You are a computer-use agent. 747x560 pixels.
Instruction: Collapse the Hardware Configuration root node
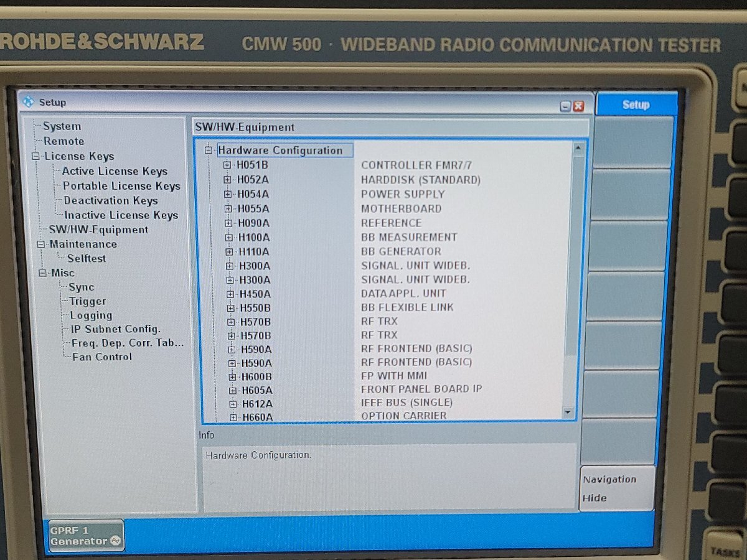click(209, 150)
